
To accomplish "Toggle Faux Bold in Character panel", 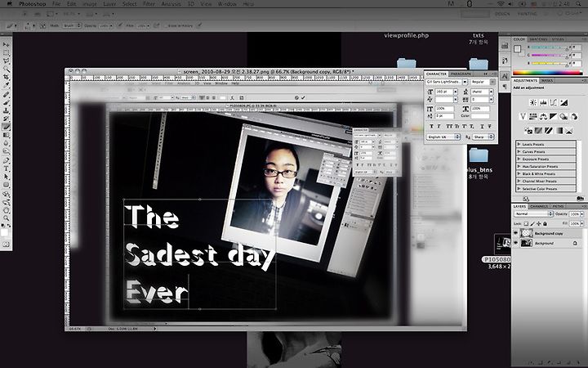I will [431, 126].
